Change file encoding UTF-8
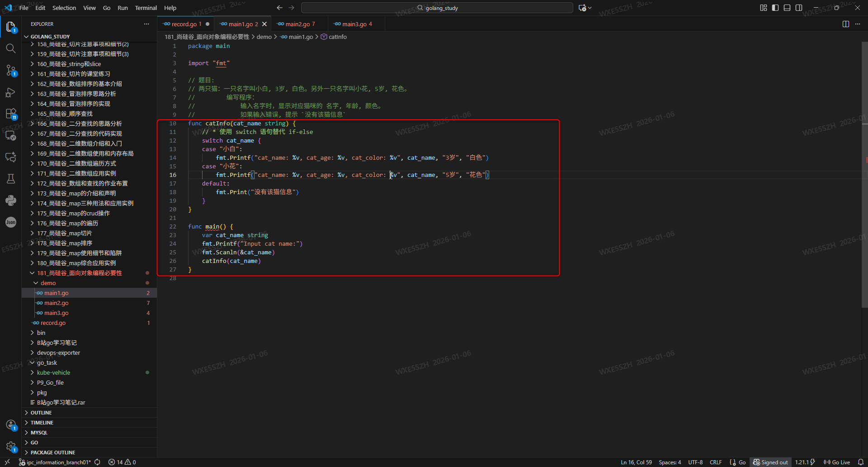 coord(695,462)
